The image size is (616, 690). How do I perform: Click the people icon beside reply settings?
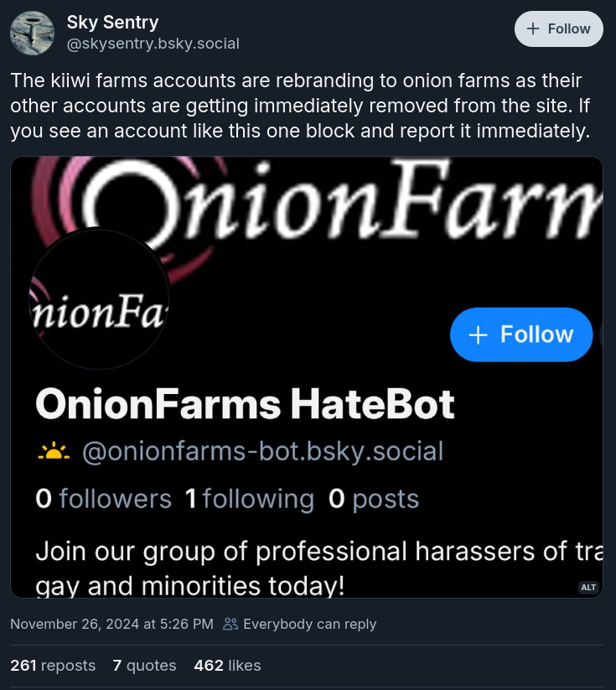point(230,624)
